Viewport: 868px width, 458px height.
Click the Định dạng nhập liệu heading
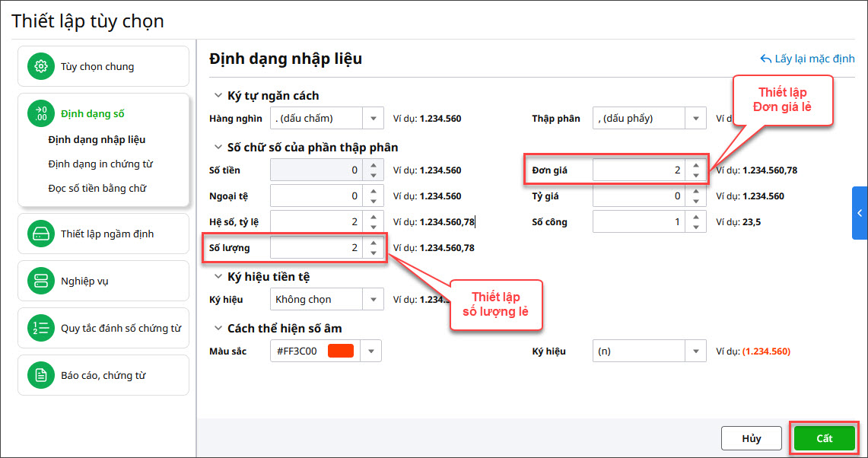[285, 59]
